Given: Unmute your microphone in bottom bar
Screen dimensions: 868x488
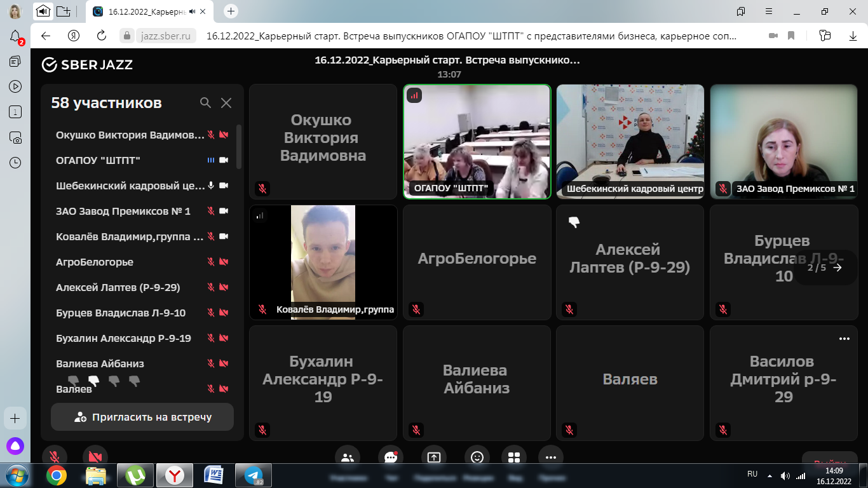Looking at the screenshot, I should (x=55, y=457).
